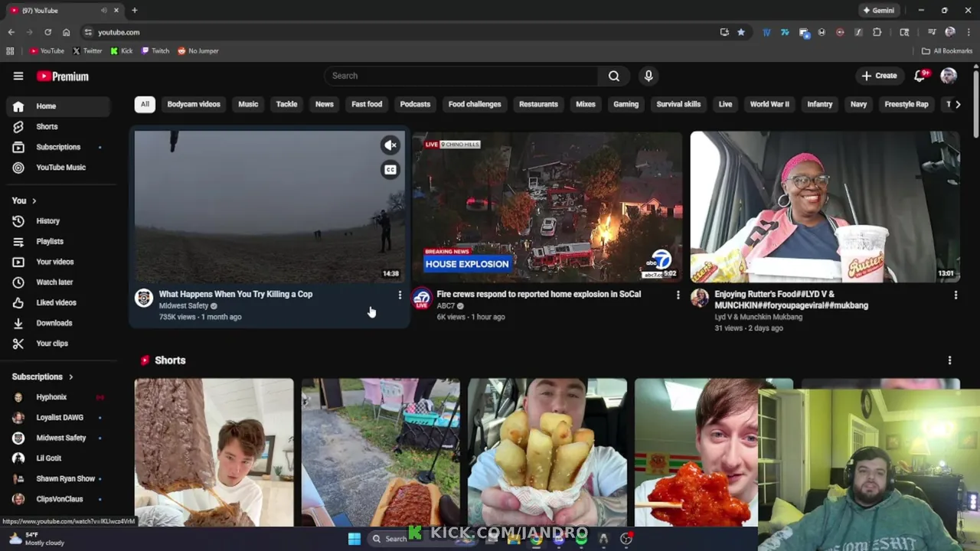This screenshot has height=551, width=980.
Task: Open more options for ABC7 fire video
Action: click(678, 295)
